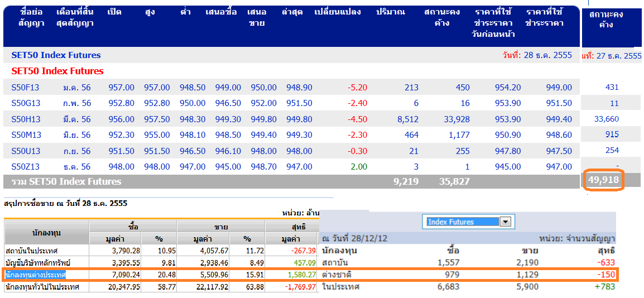
Task: Click the S50G13 contract symbol
Action: point(26,103)
